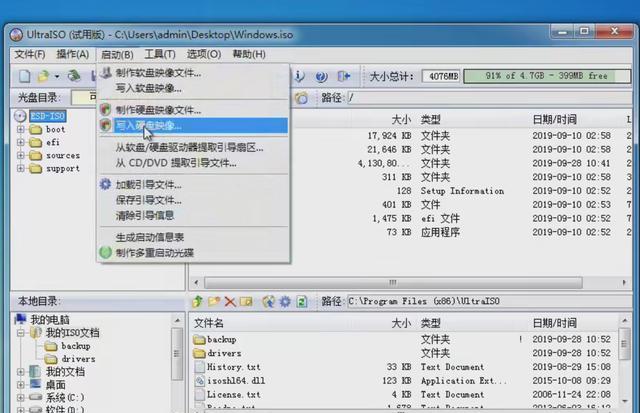
Task: Expand the efi folder in tree
Action: point(20,142)
